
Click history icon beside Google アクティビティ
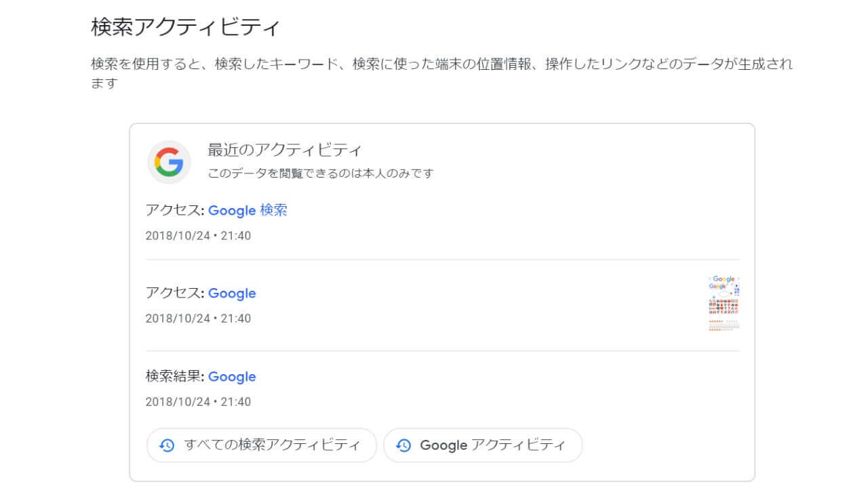pos(403,445)
